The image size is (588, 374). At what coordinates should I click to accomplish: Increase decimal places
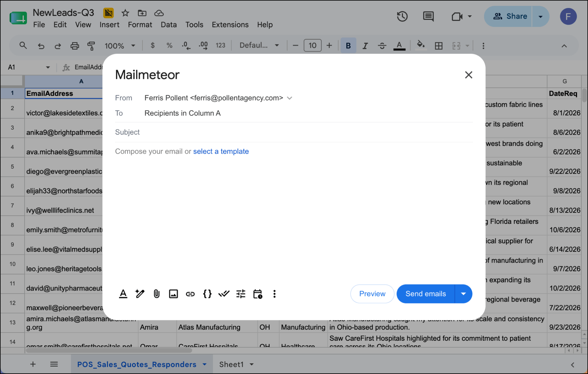tap(203, 46)
